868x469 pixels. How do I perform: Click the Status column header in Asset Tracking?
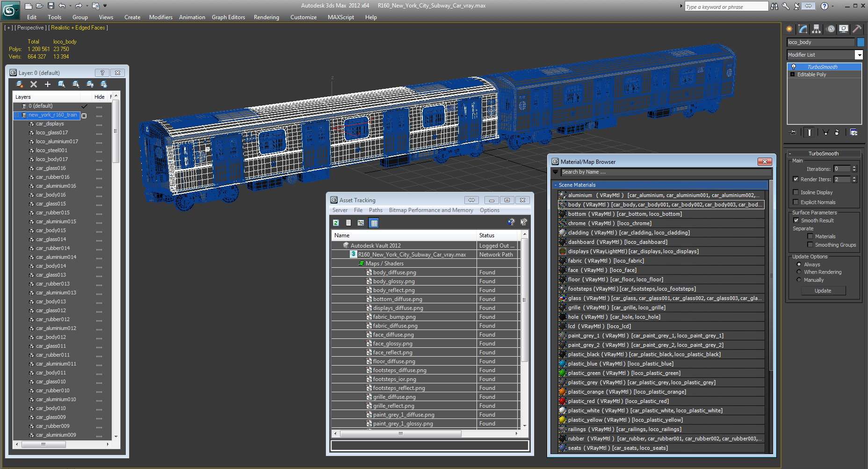pos(497,235)
